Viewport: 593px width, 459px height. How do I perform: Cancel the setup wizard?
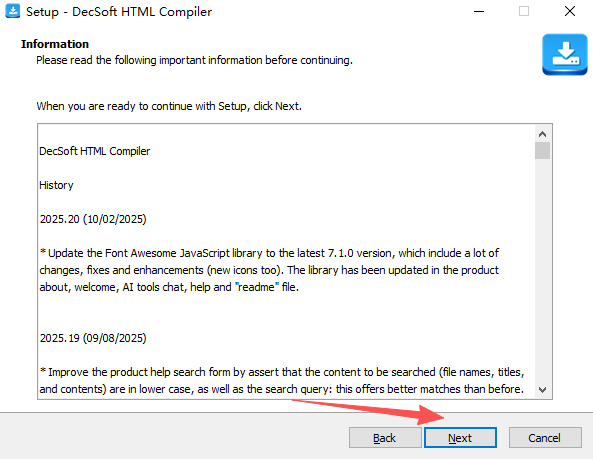tap(545, 438)
